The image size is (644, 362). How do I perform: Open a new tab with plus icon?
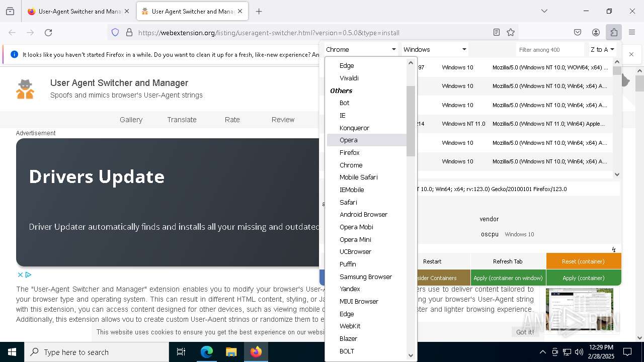tap(259, 11)
